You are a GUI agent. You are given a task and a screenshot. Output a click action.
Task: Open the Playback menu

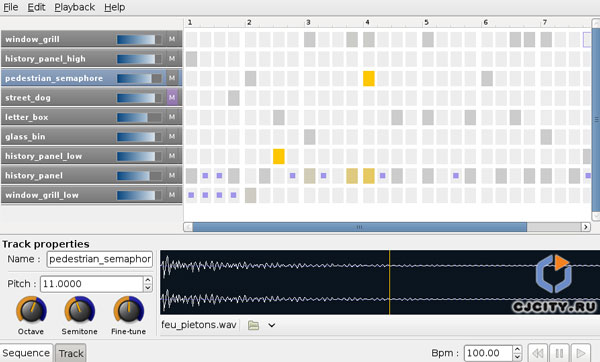tap(75, 7)
